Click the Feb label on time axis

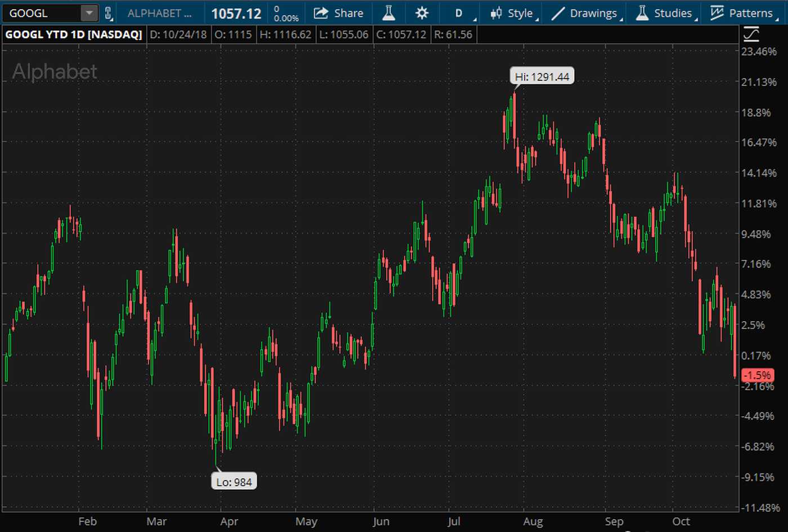(87, 521)
